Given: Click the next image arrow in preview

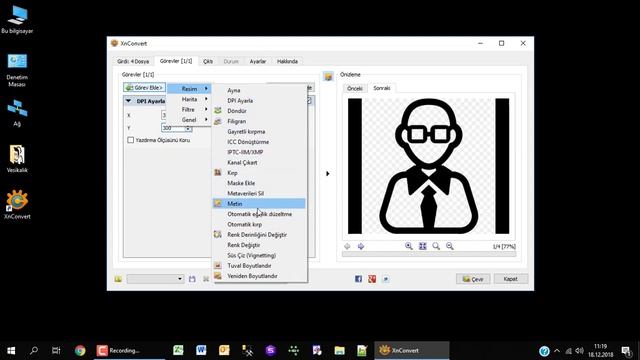Looking at the screenshot, I should click(x=361, y=246).
